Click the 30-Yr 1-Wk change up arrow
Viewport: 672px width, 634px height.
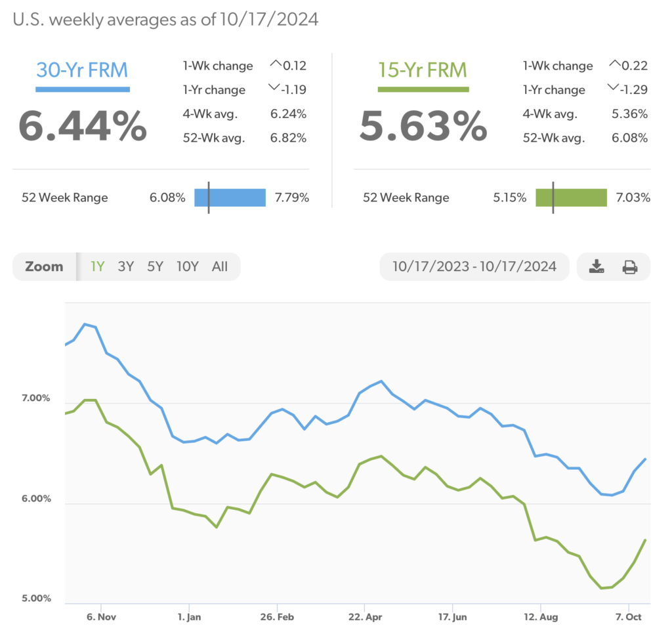point(276,65)
